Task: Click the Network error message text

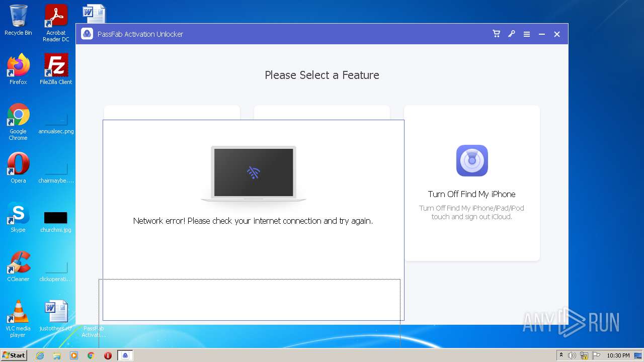Action: [253, 221]
